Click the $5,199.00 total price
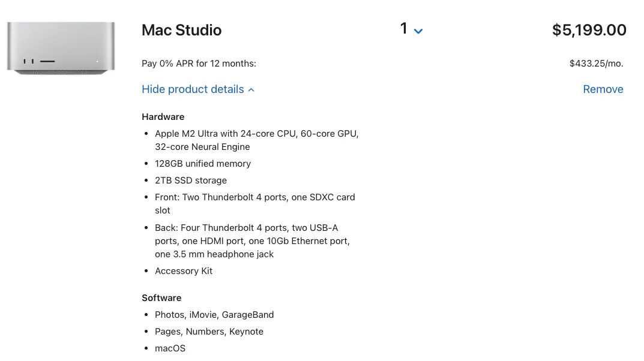 click(589, 30)
